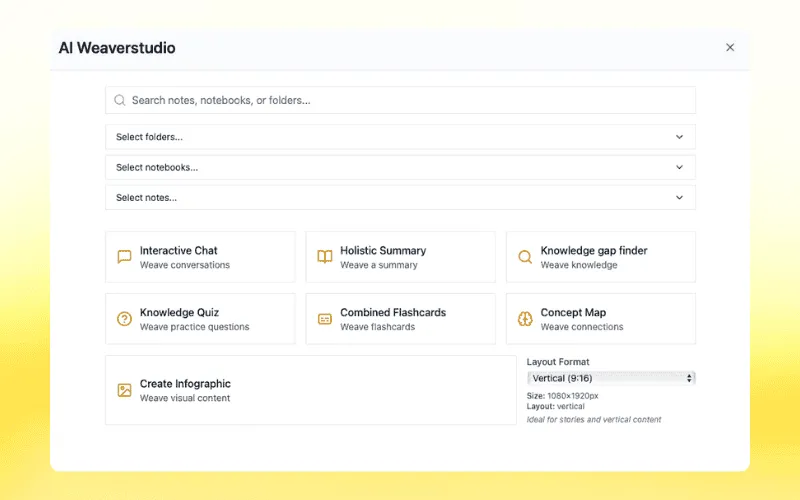Click the brain icon for Concept Map
Image resolution: width=800 pixels, height=500 pixels.
tap(525, 319)
